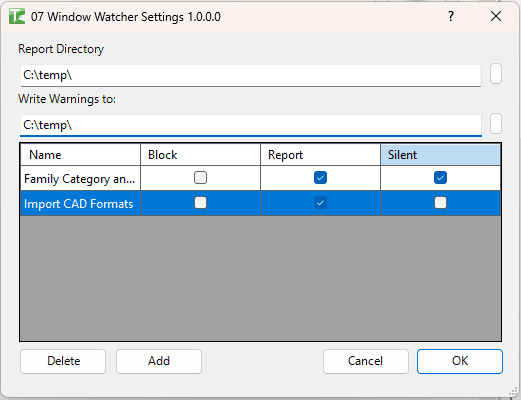This screenshot has width=521, height=400.
Task: Click the Report Directory path field
Action: coord(251,75)
